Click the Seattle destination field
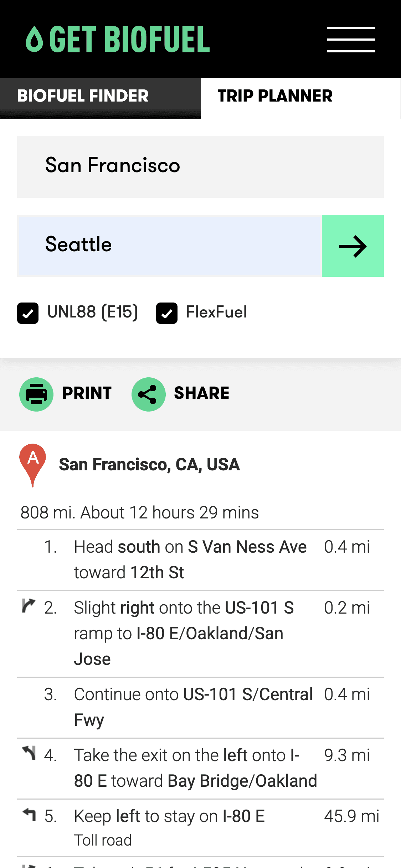Image resolution: width=401 pixels, height=868 pixels. (x=170, y=246)
